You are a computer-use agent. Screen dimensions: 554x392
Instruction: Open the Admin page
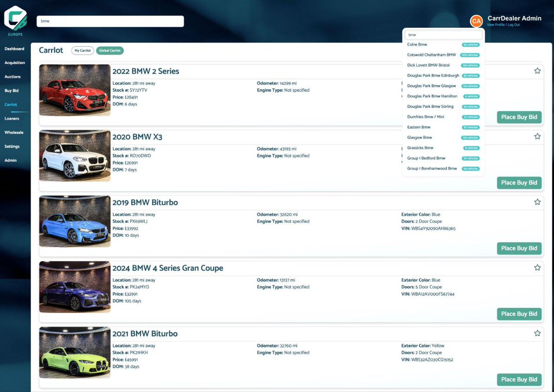(x=11, y=160)
